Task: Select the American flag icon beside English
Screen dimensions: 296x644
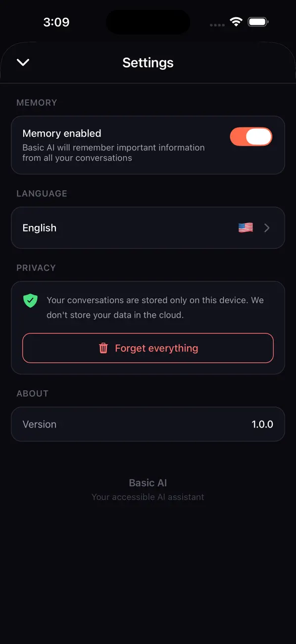Action: point(246,227)
